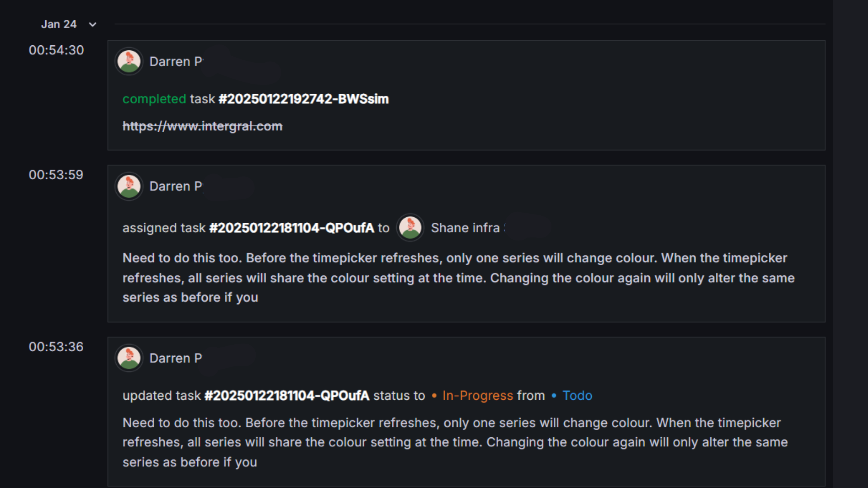
Task: Click the Todo status label
Action: [x=577, y=395]
